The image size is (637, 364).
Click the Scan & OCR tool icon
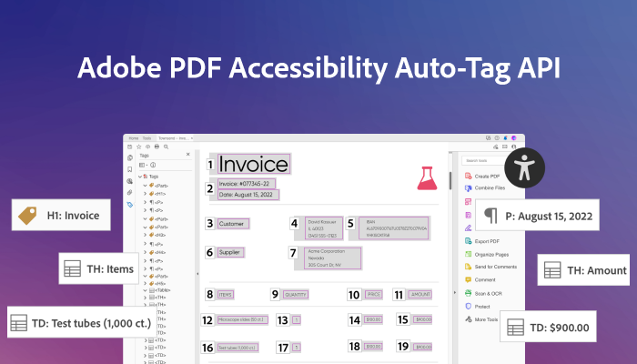coord(468,293)
